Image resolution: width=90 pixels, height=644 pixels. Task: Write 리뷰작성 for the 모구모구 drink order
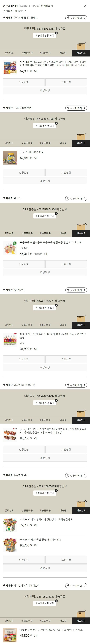tap(45, 272)
